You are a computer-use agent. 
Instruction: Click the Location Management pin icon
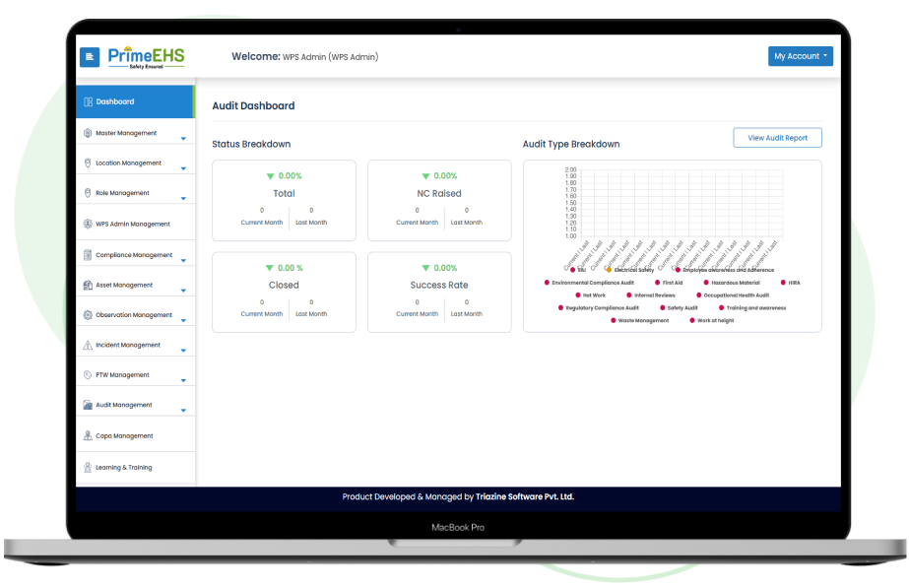(x=88, y=163)
